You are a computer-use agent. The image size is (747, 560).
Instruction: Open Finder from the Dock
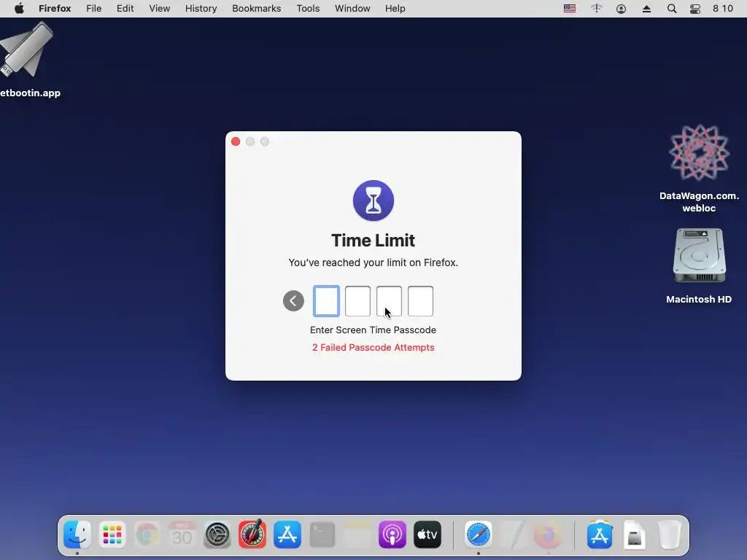click(77, 534)
